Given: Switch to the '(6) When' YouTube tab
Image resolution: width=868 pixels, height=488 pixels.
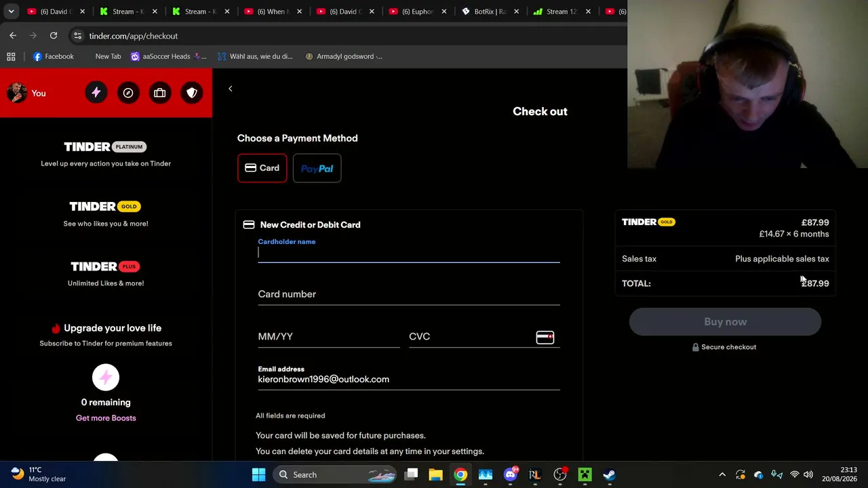Looking at the screenshot, I should (269, 12).
